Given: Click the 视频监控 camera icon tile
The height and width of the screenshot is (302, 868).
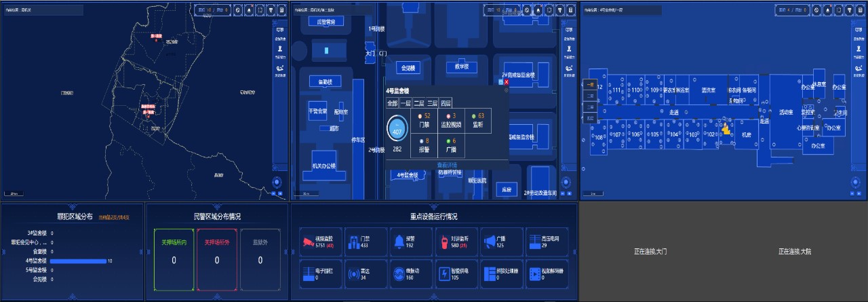Looking at the screenshot, I should click(x=309, y=242).
